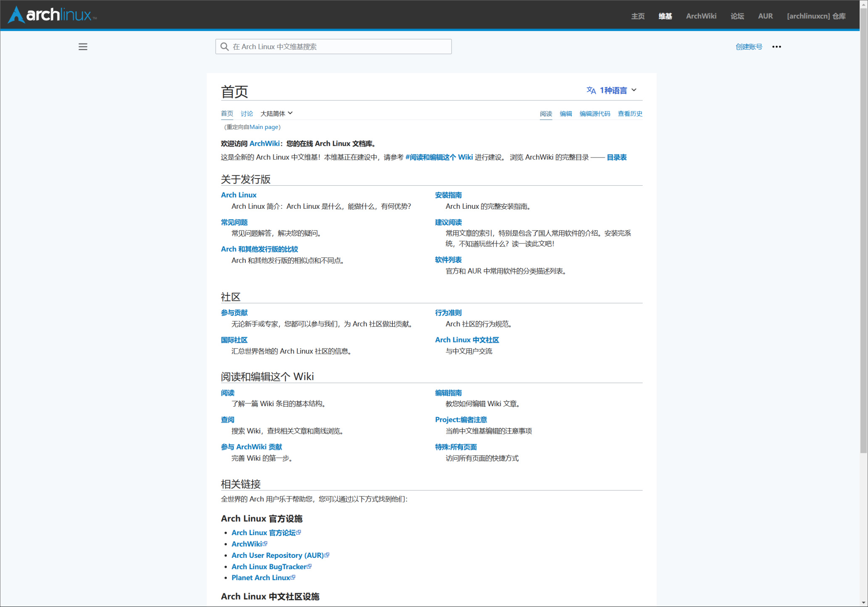Switch to the 讨论 tab

(x=247, y=113)
